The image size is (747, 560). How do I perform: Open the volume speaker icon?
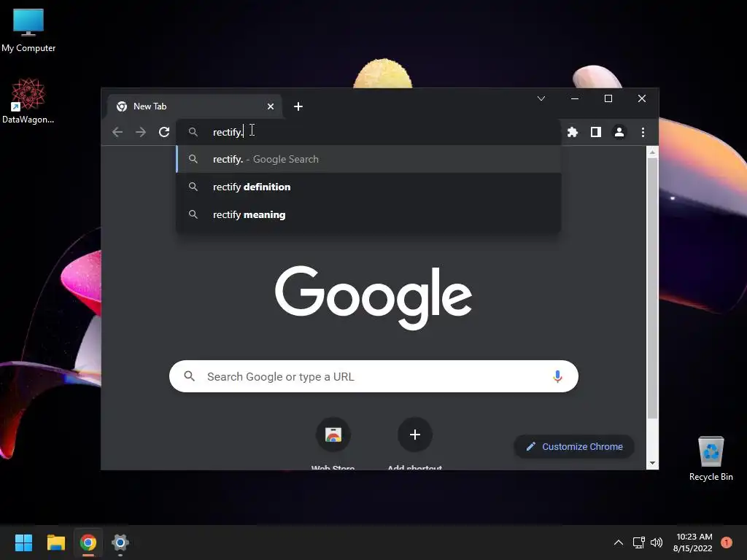point(657,542)
